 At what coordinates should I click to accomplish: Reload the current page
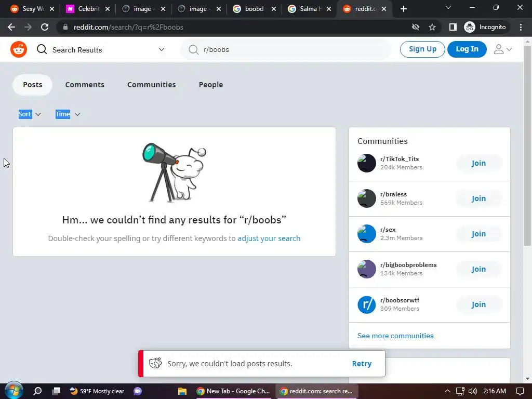(x=45, y=27)
